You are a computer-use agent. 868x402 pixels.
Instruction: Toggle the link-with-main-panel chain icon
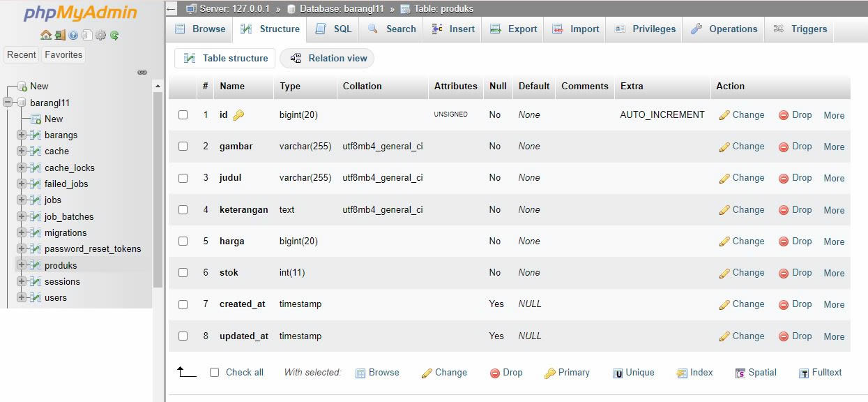(142, 72)
